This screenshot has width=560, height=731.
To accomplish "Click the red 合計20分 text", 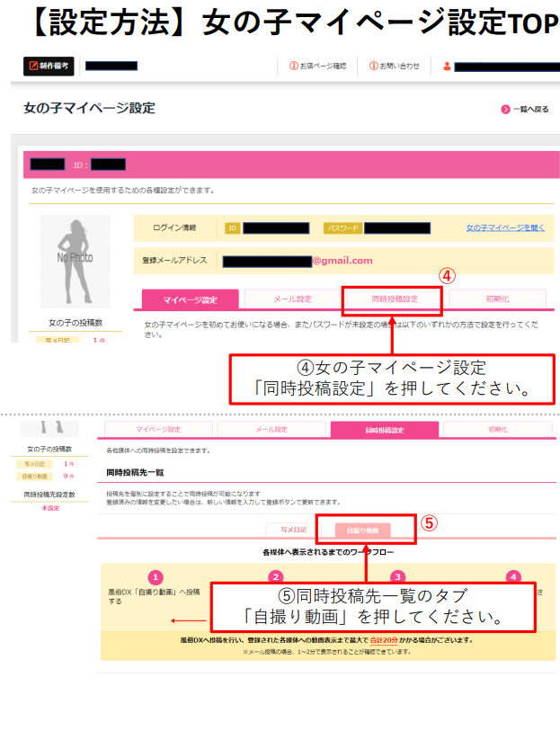I will tap(384, 640).
